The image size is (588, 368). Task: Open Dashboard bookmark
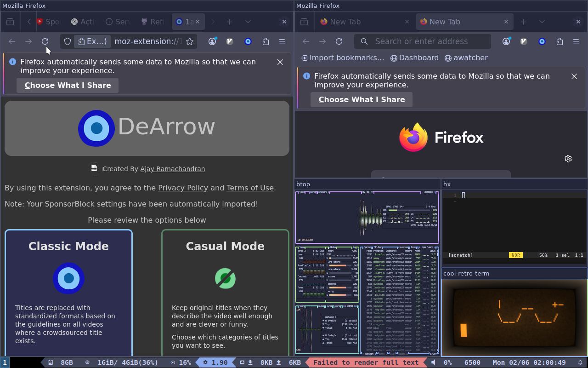pyautogui.click(x=414, y=58)
